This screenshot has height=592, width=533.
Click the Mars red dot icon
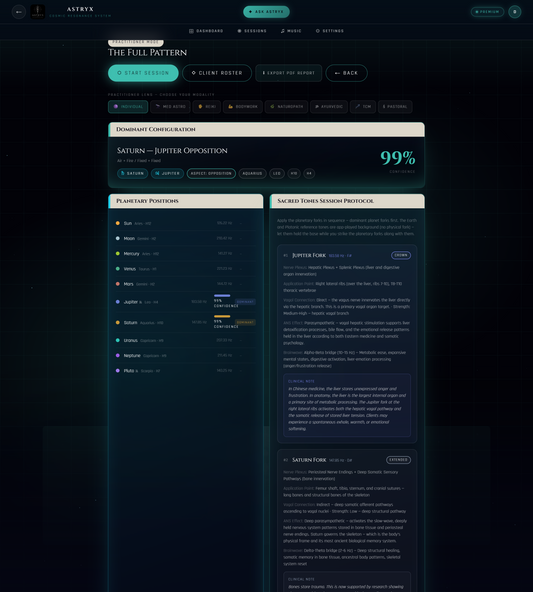118,284
